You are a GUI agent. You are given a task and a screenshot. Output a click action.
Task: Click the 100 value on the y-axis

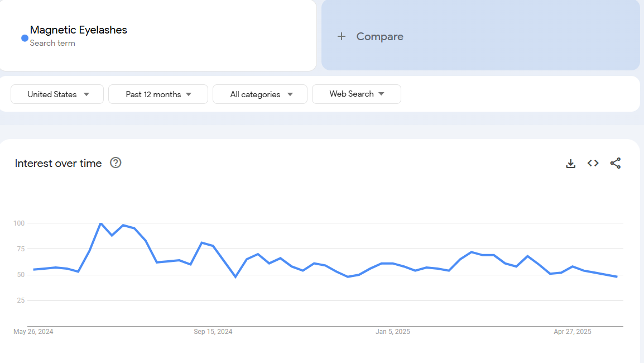(x=19, y=223)
